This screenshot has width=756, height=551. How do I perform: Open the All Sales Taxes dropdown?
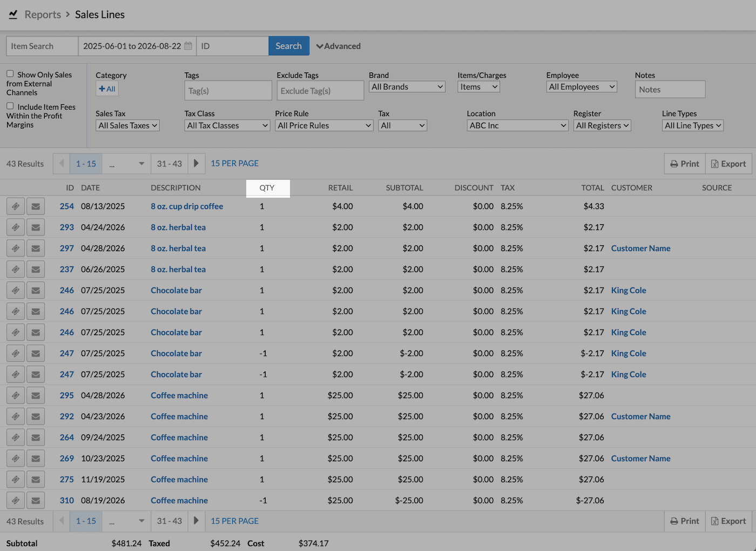click(x=127, y=125)
